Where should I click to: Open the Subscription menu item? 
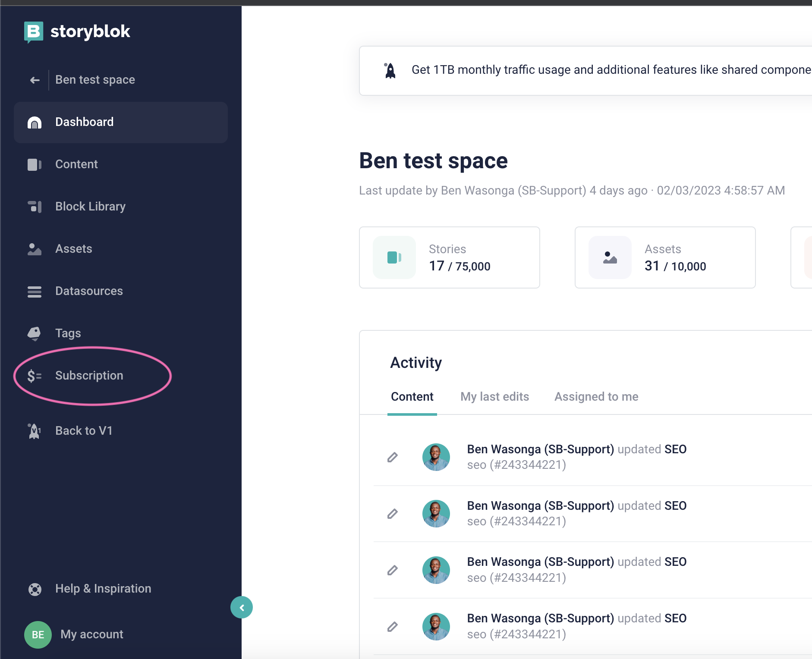coord(121,376)
